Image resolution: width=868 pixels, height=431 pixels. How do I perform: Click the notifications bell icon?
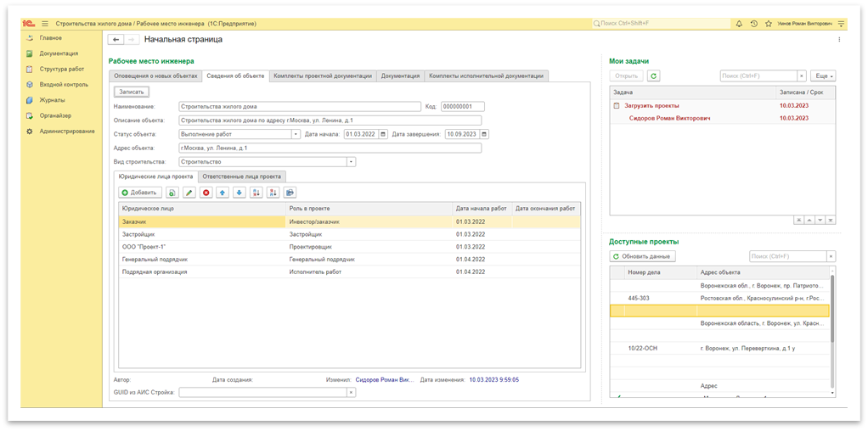pyautogui.click(x=739, y=23)
